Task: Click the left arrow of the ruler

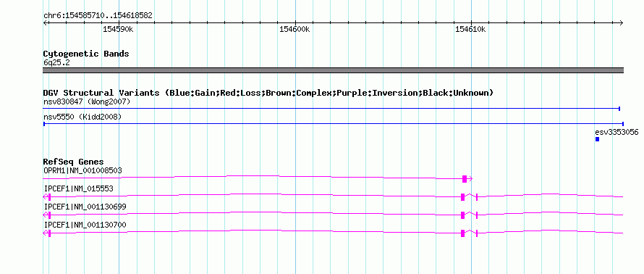Action: pos(45,22)
